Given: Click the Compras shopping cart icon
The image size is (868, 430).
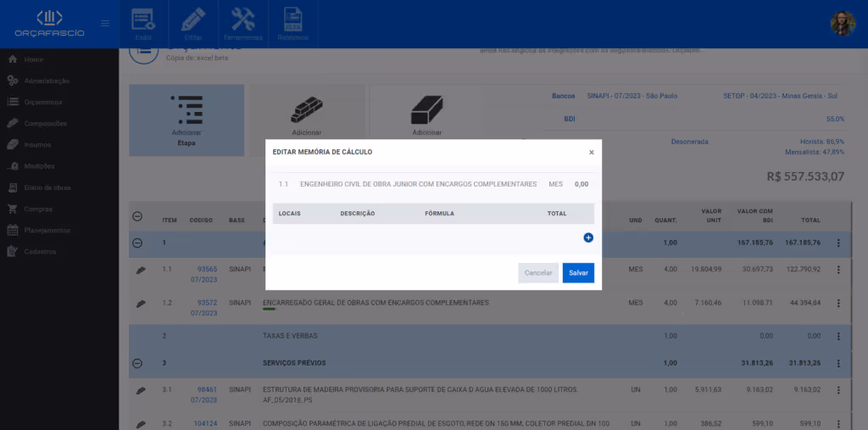Looking at the screenshot, I should pos(13,209).
